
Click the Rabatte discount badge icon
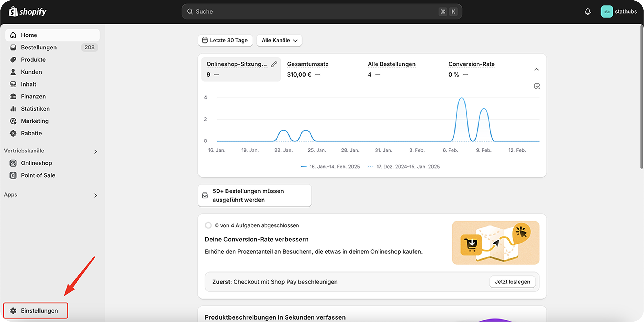13,133
